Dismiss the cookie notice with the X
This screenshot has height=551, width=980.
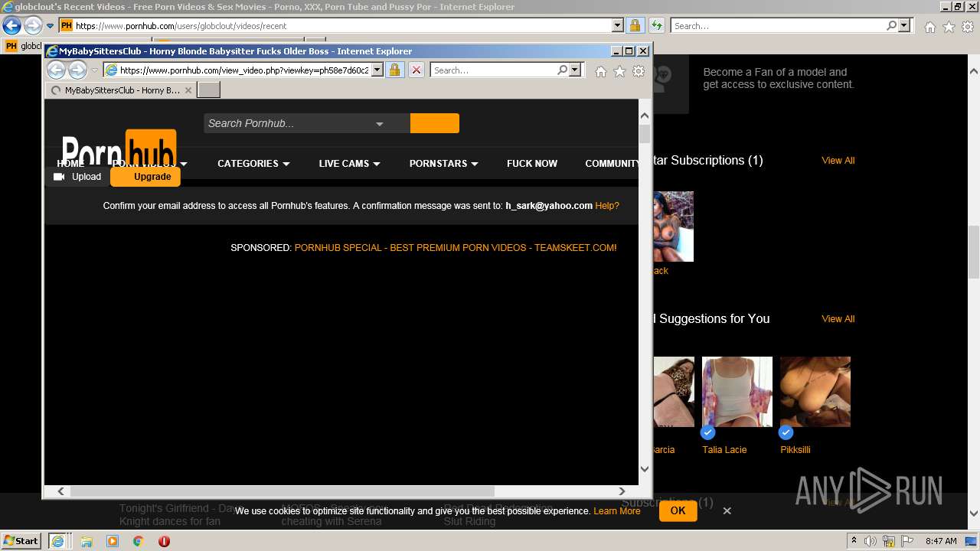click(x=727, y=510)
